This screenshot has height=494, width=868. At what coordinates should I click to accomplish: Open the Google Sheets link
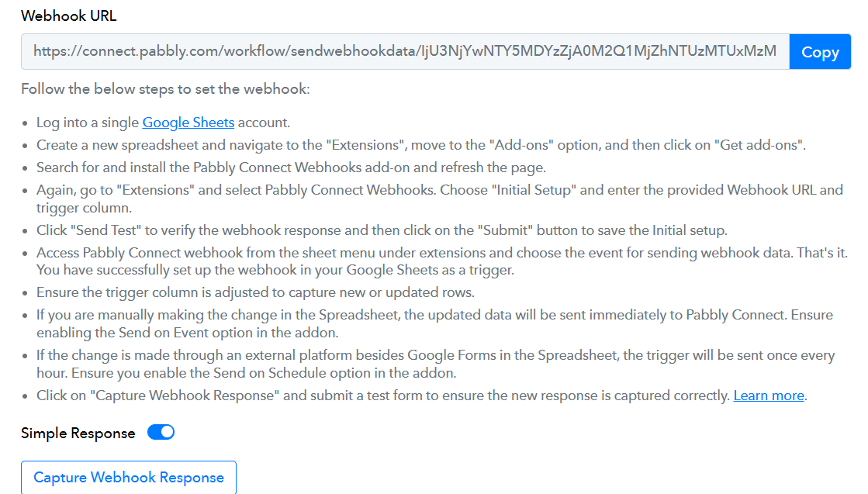coord(188,123)
